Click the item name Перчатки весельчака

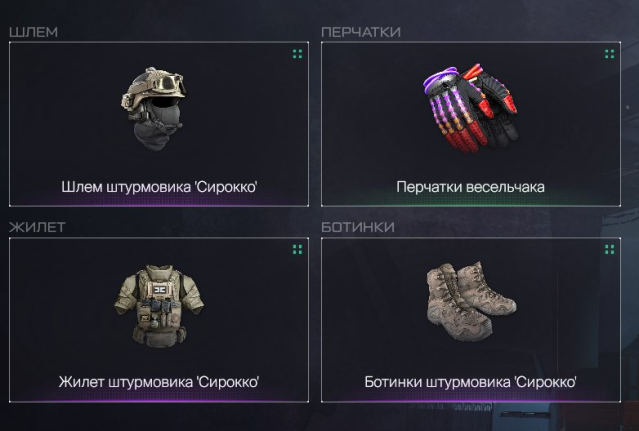click(471, 187)
